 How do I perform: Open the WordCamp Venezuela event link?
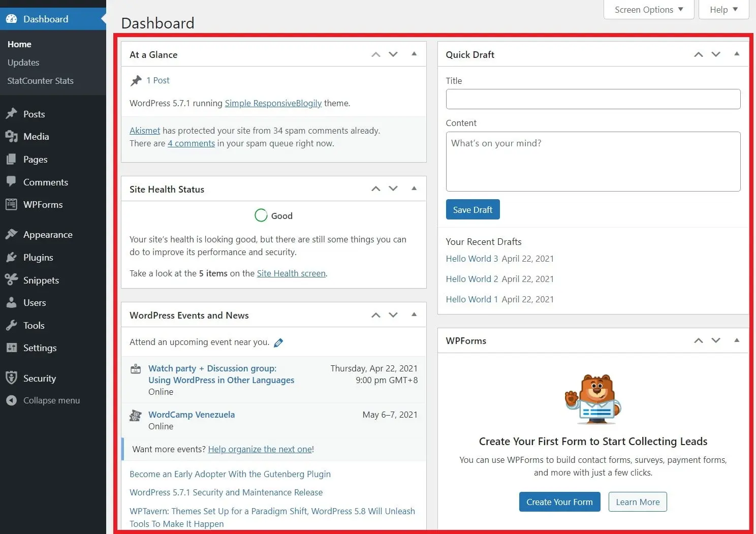192,415
